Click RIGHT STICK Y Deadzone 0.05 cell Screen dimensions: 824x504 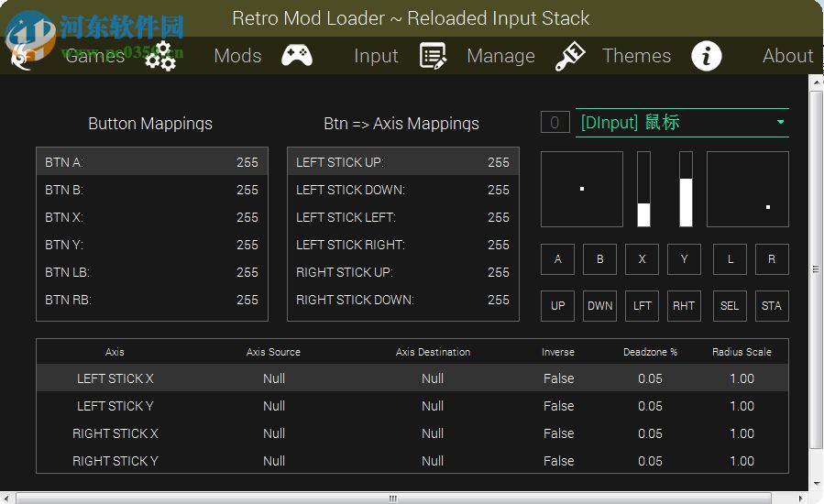click(x=650, y=461)
